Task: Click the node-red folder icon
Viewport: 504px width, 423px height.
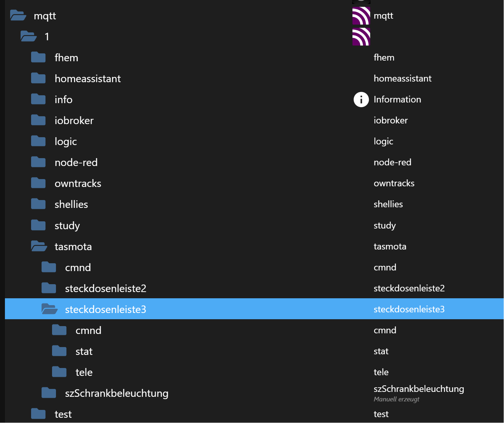Action: click(x=38, y=162)
